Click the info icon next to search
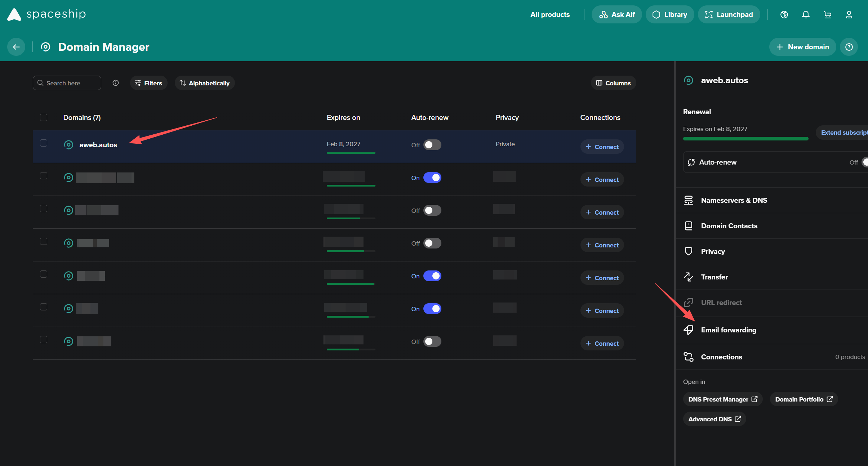The height and width of the screenshot is (466, 868). tap(116, 83)
